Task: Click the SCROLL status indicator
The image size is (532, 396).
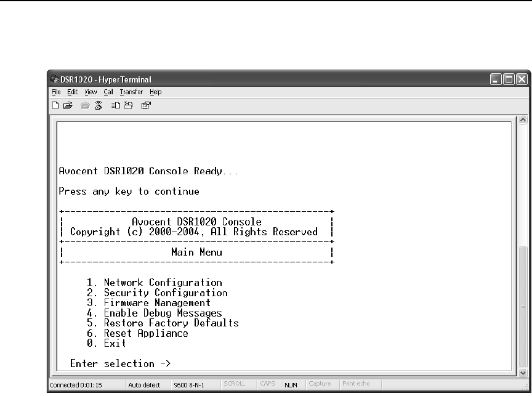Action: 235,384
